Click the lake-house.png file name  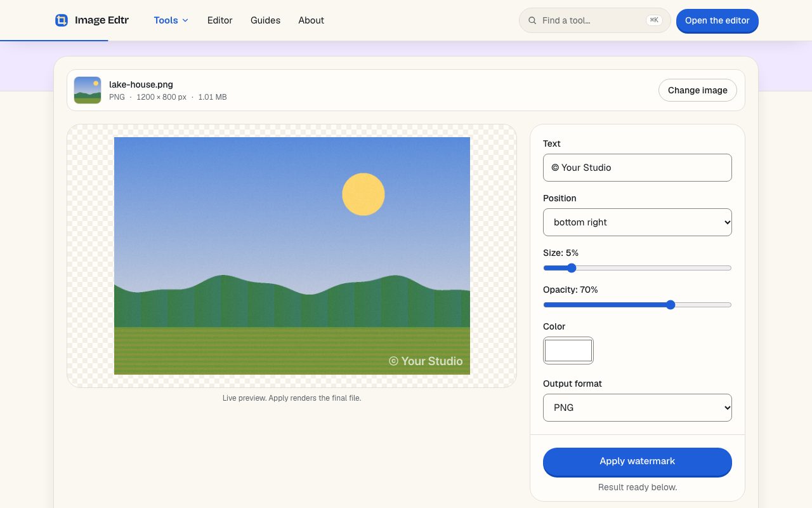click(x=141, y=84)
